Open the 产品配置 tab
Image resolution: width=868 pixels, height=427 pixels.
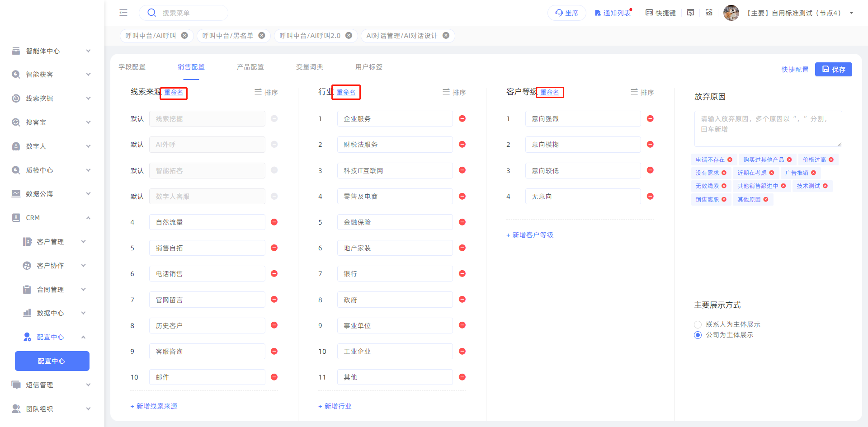click(250, 67)
